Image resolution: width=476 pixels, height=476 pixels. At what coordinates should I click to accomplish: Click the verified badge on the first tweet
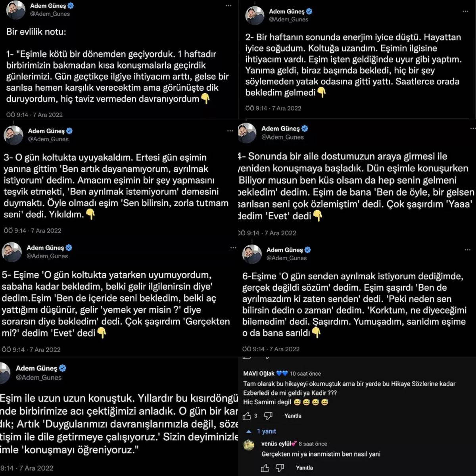tap(71, 6)
